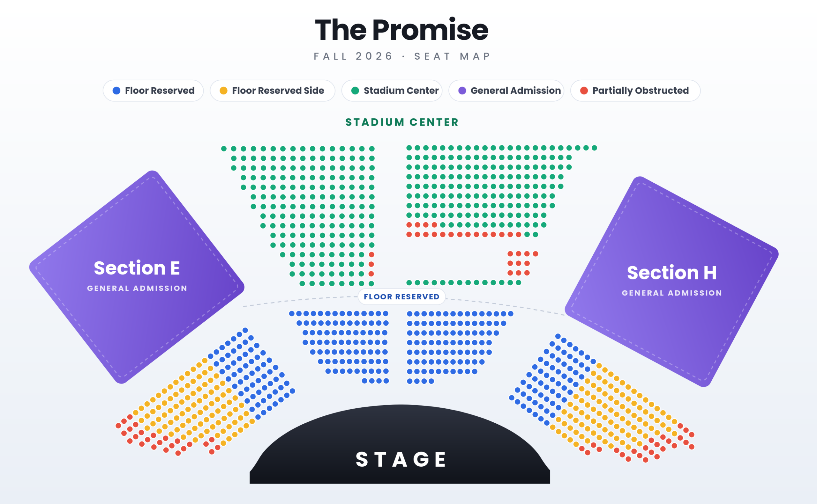
Task: Click the black STAGE area
Action: tap(400, 444)
